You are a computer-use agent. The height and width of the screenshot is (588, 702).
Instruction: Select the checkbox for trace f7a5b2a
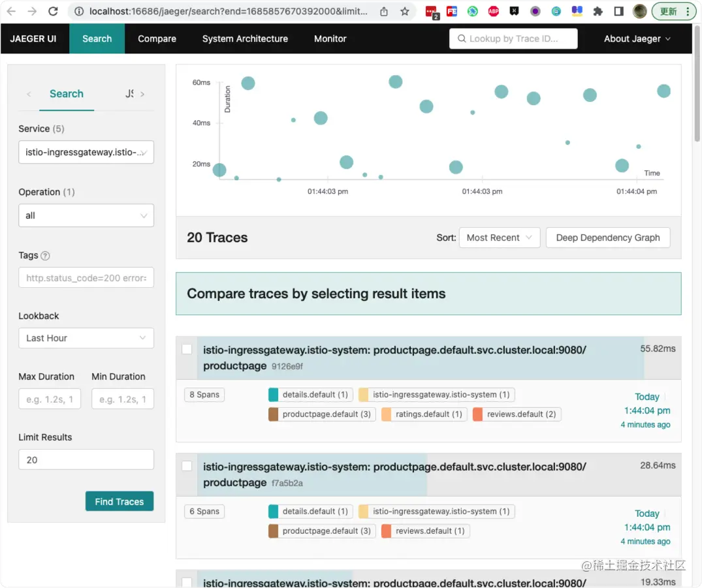(187, 466)
